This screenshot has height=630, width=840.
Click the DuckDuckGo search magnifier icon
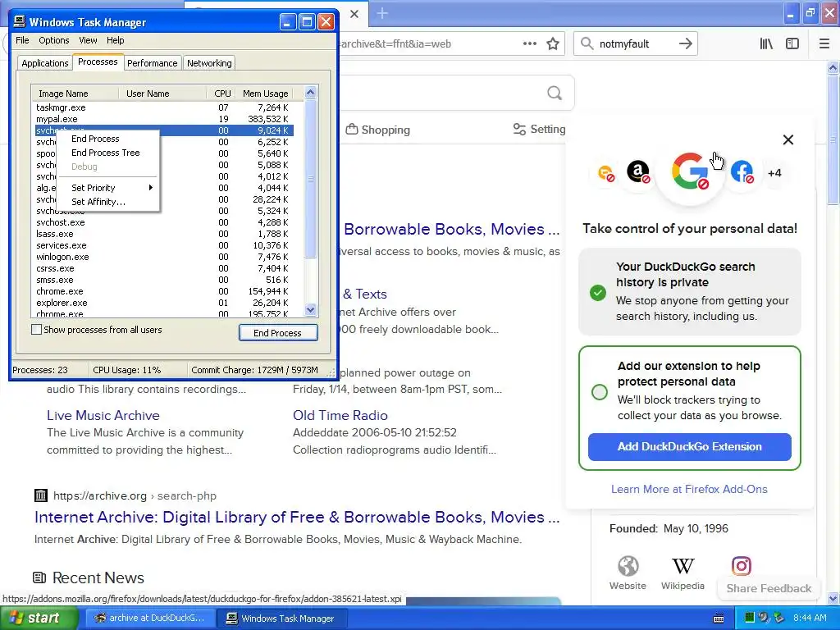[555, 94]
